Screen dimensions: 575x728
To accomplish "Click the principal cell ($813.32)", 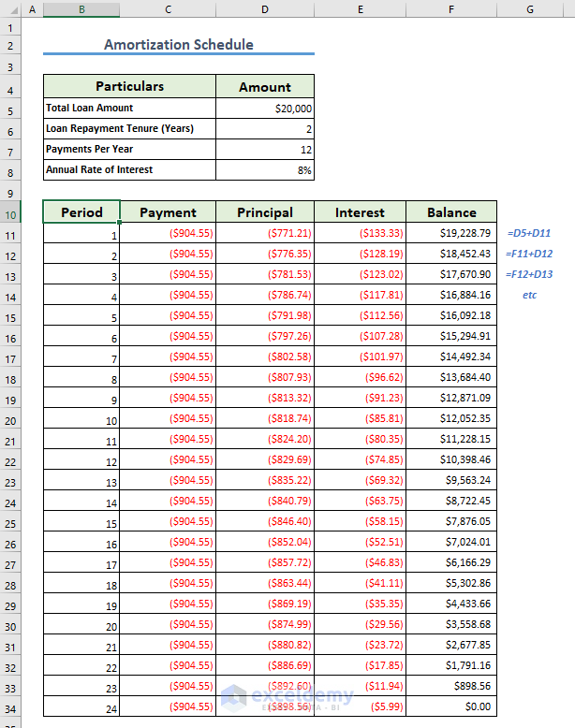I will (x=265, y=398).
